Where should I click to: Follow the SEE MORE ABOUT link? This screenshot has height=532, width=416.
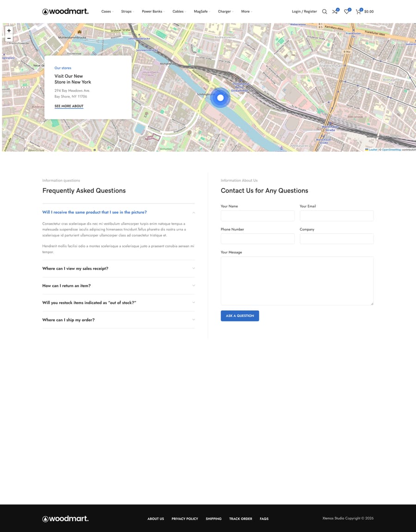pyautogui.click(x=69, y=106)
